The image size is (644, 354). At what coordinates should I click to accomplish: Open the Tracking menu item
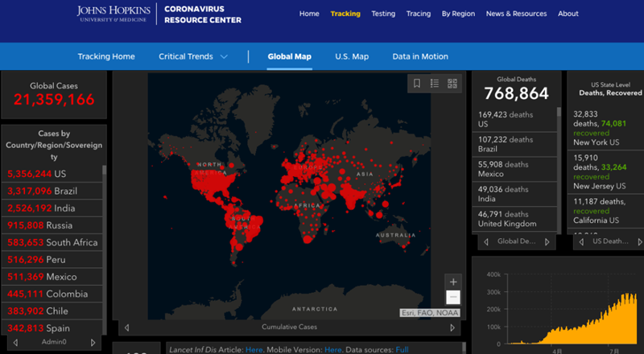point(345,14)
